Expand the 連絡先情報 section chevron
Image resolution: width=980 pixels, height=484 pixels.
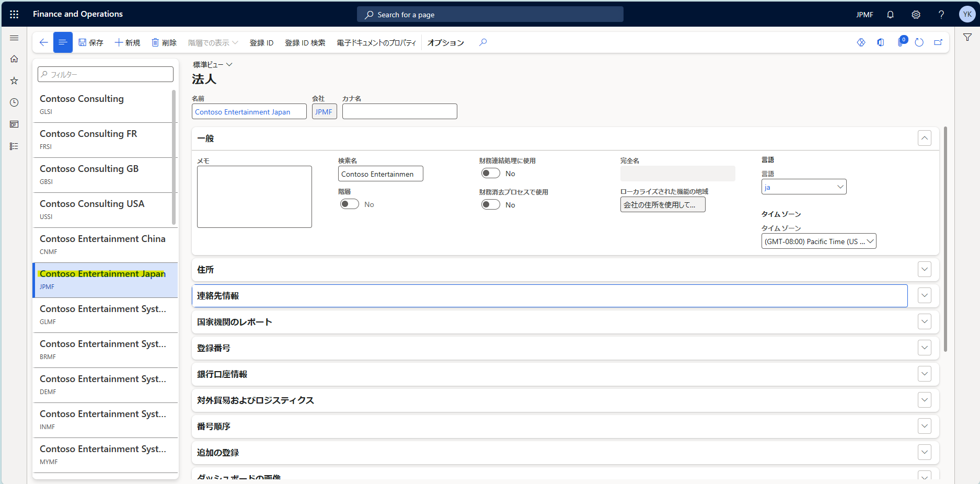pos(925,295)
